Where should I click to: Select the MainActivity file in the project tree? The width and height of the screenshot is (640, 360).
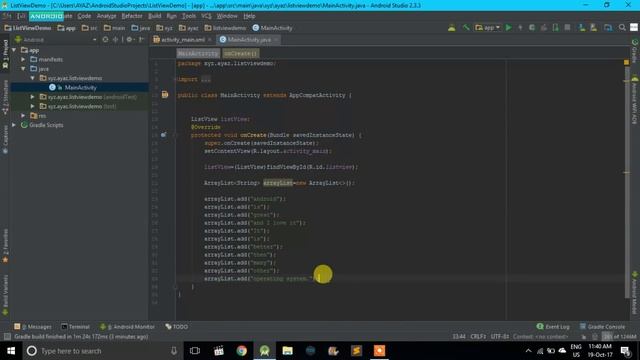(80, 87)
